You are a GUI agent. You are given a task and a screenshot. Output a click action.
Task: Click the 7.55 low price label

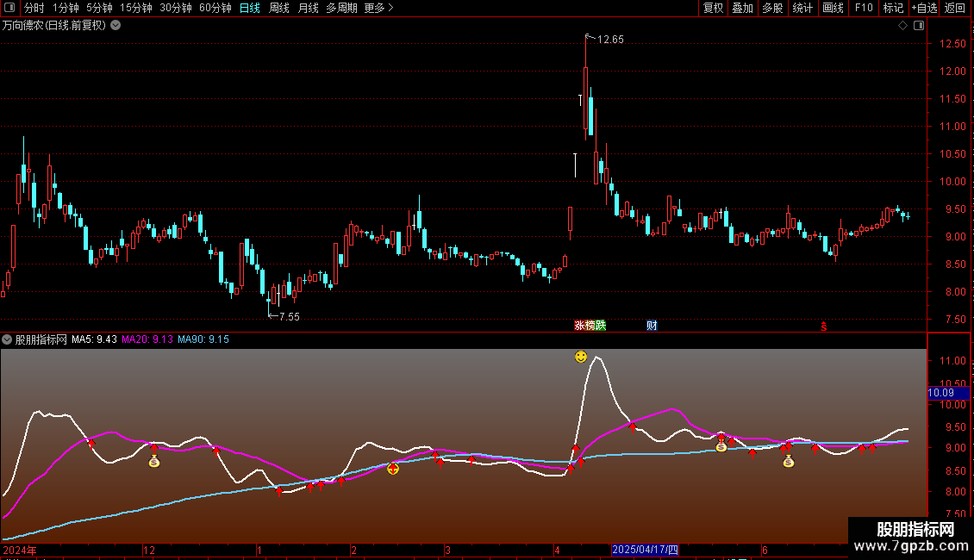290,317
